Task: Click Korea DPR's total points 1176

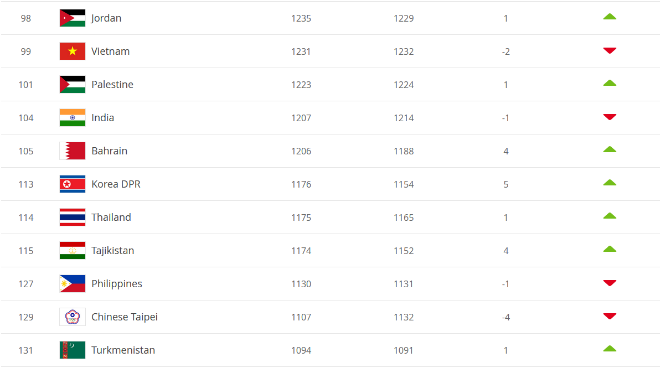Action: tap(301, 184)
